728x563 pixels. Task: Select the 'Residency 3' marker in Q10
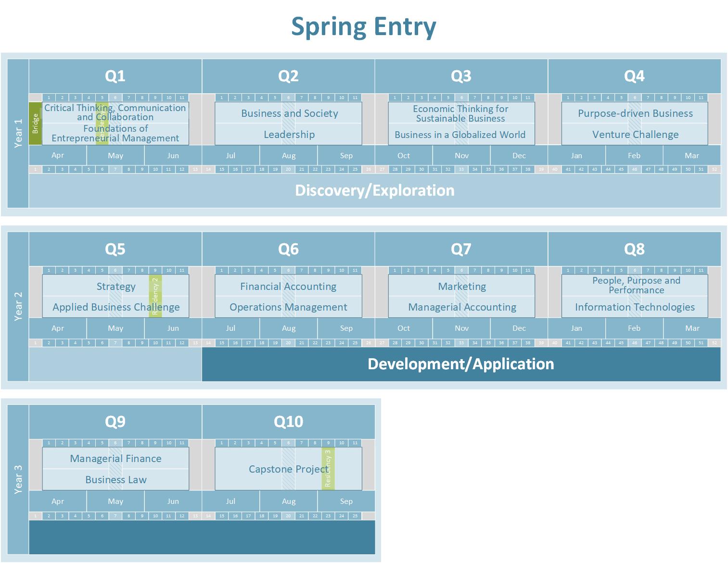pos(328,469)
